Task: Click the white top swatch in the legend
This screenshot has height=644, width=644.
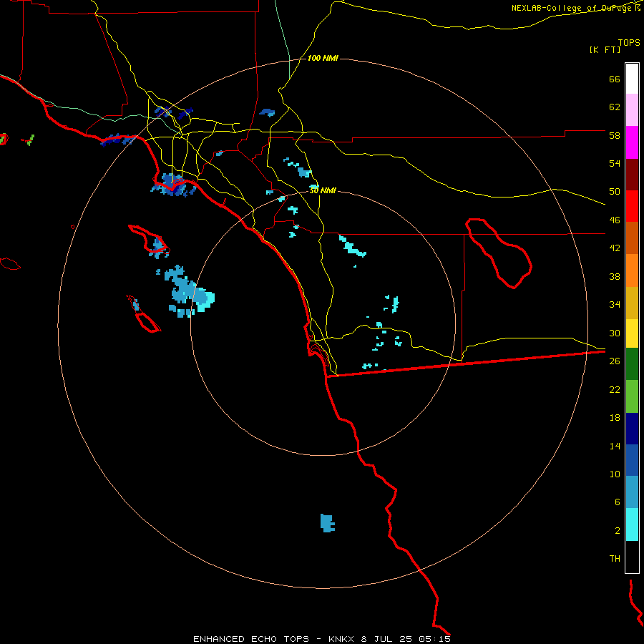Action: click(x=632, y=79)
